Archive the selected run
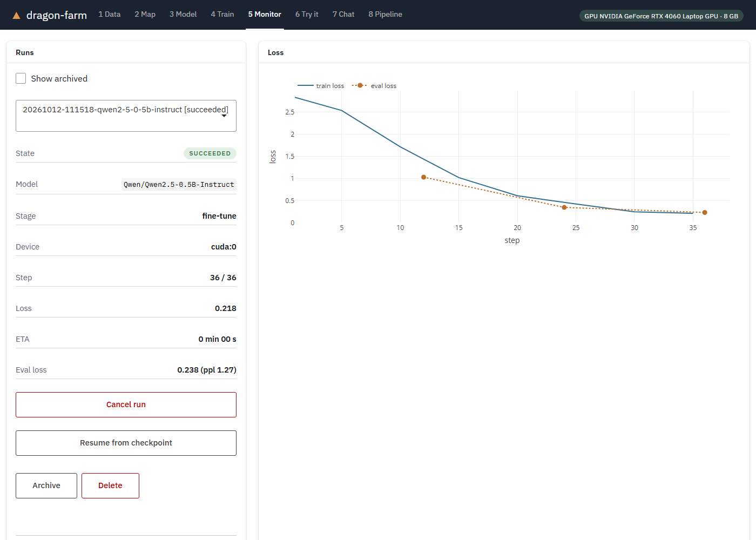 pyautogui.click(x=46, y=485)
